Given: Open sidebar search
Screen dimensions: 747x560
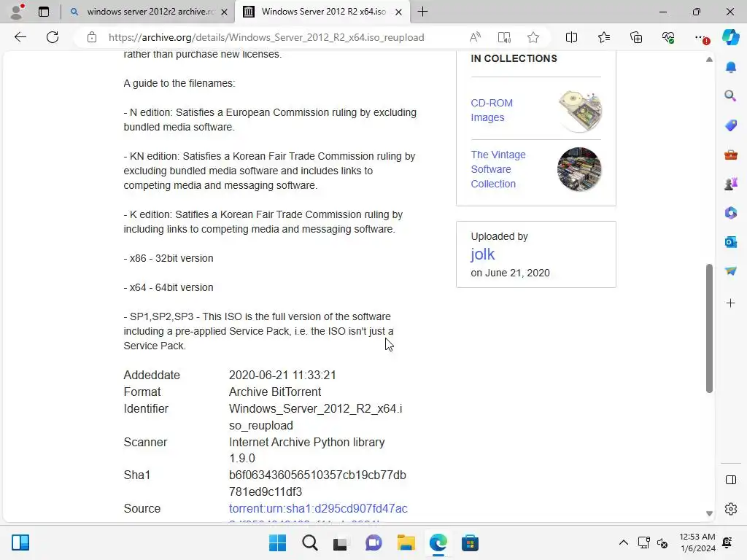Looking at the screenshot, I should click(x=731, y=96).
